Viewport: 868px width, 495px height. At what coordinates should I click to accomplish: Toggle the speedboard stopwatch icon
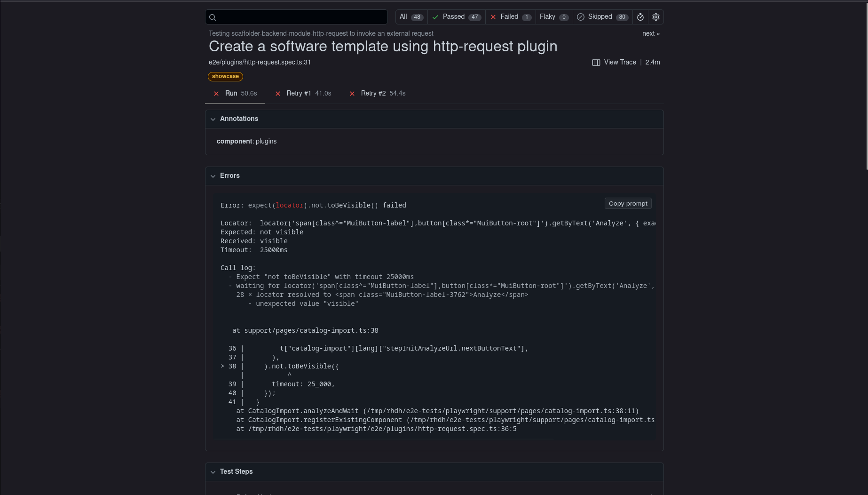pyautogui.click(x=640, y=17)
